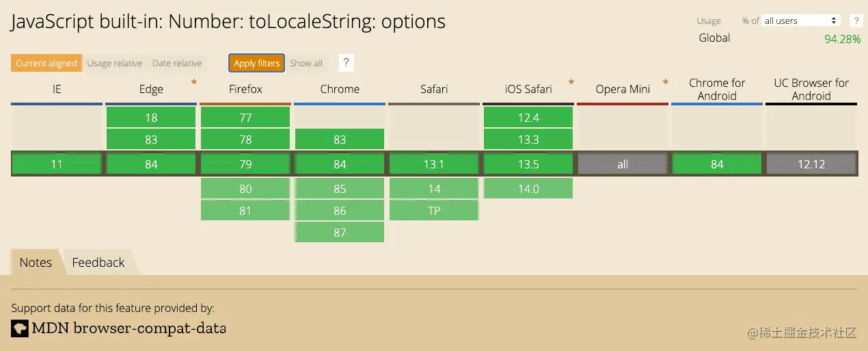Viewport: 868px width, 351px height.
Task: Select the IE 11 support cell
Action: click(x=57, y=164)
